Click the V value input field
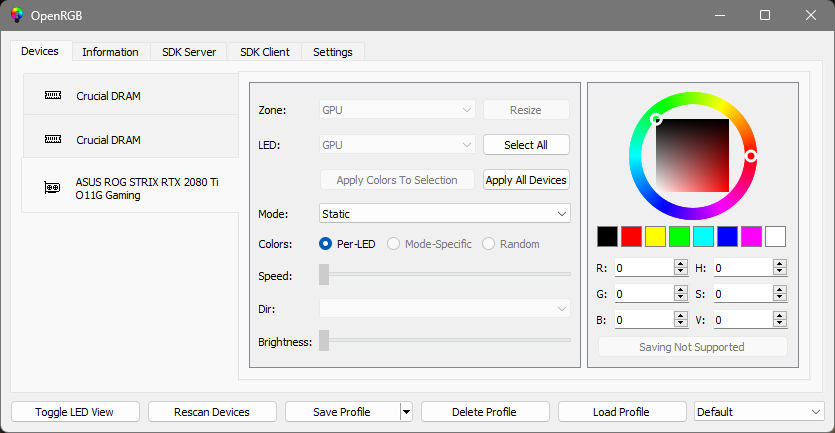The width and height of the screenshot is (835, 433). [743, 320]
